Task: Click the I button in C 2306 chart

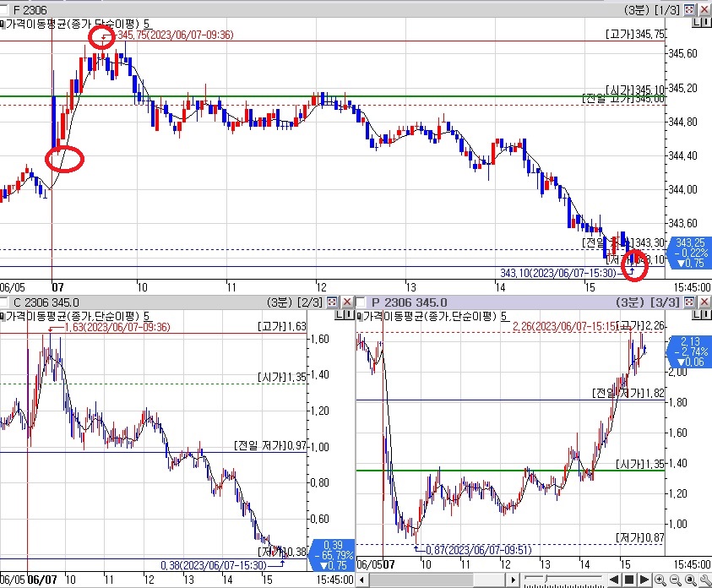Action: point(349,314)
